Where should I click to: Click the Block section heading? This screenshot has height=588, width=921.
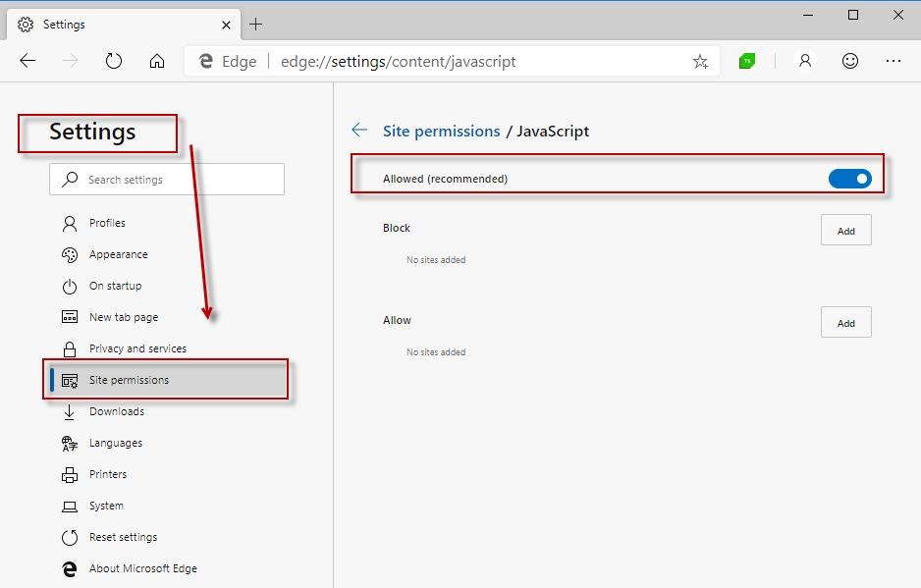coord(397,228)
